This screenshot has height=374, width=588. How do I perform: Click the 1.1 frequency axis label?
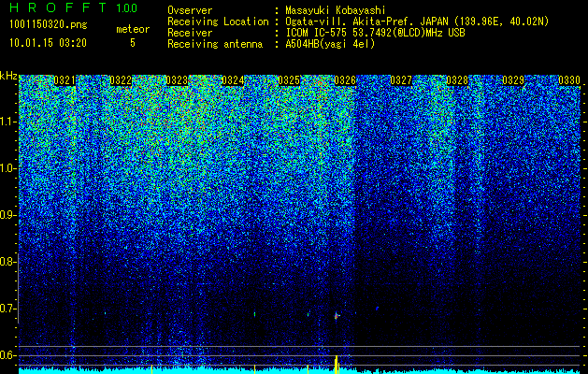coord(8,122)
